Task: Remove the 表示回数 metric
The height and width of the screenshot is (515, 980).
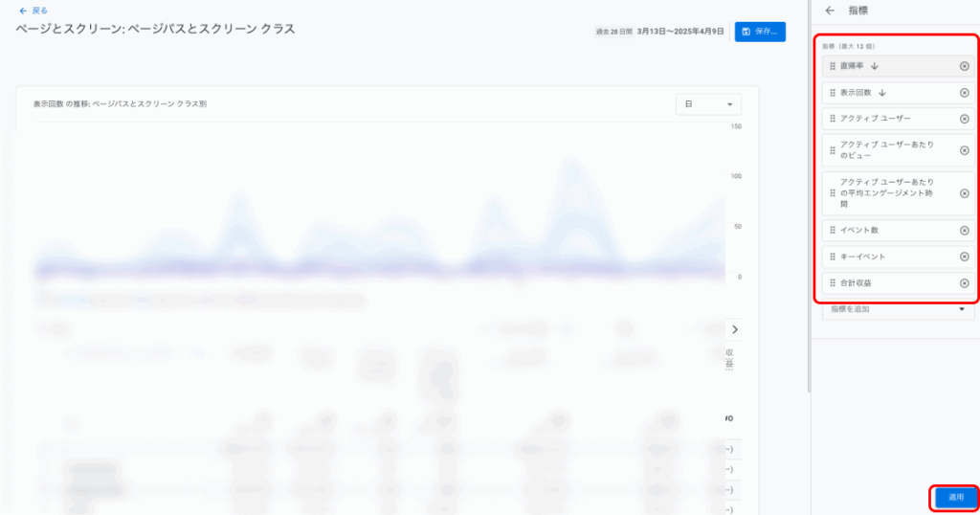Action: click(x=965, y=93)
